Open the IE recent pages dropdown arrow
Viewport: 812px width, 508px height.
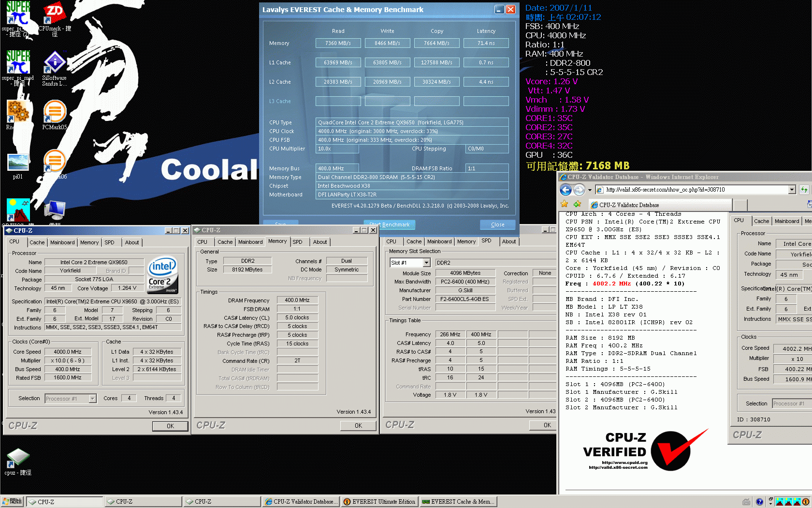590,190
